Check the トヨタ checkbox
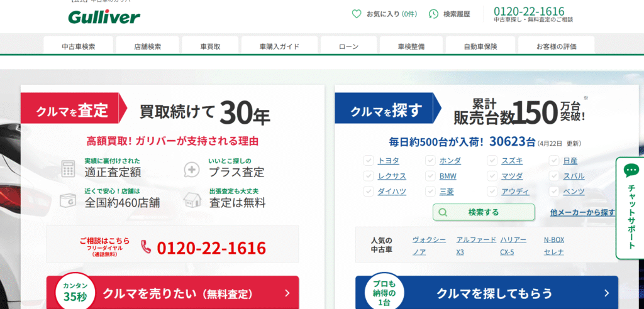644x309 pixels. pyautogui.click(x=368, y=160)
